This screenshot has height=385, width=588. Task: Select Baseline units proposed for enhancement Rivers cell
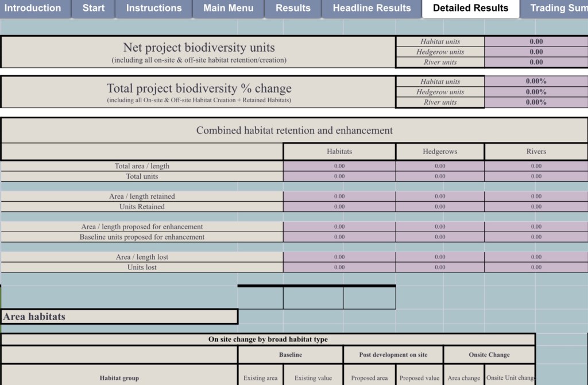536,237
